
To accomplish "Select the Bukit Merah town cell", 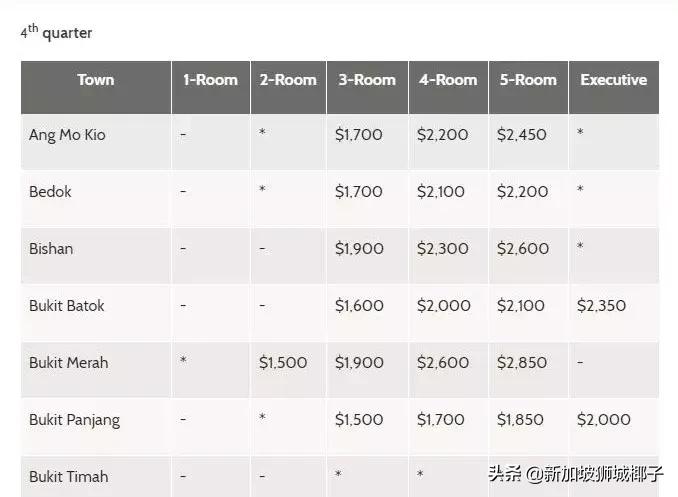I will 69,363.
